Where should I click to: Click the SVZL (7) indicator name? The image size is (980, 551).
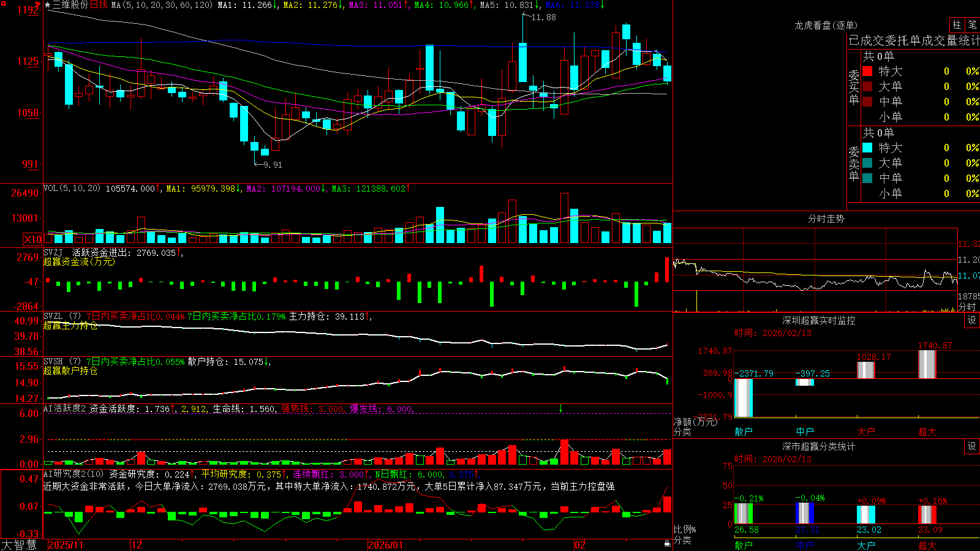(62, 316)
